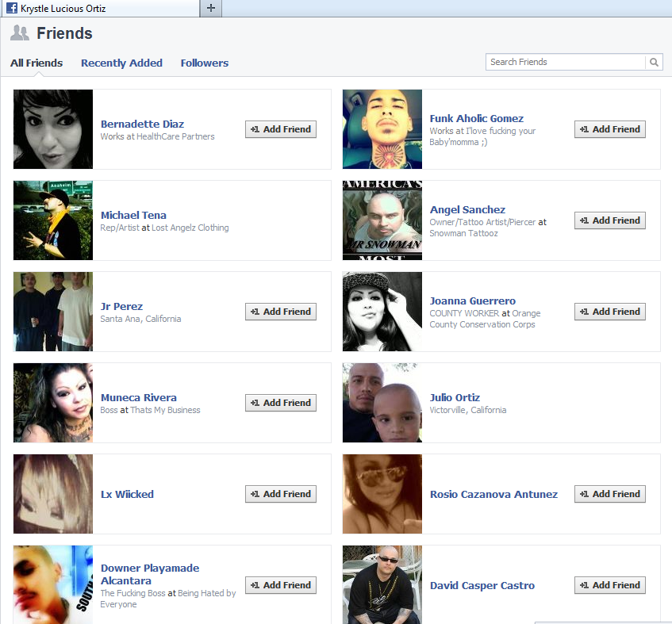672x624 pixels.
Task: Open Jr Perez's profile photo thumbnail
Action: coord(53,312)
